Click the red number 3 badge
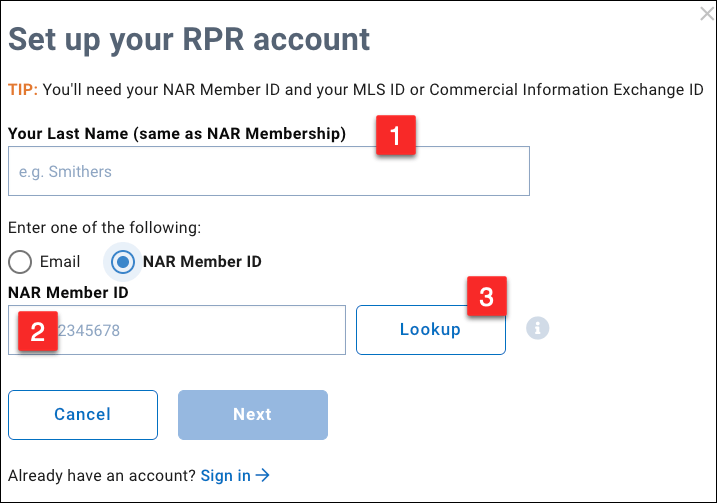The height and width of the screenshot is (503, 717). click(486, 297)
